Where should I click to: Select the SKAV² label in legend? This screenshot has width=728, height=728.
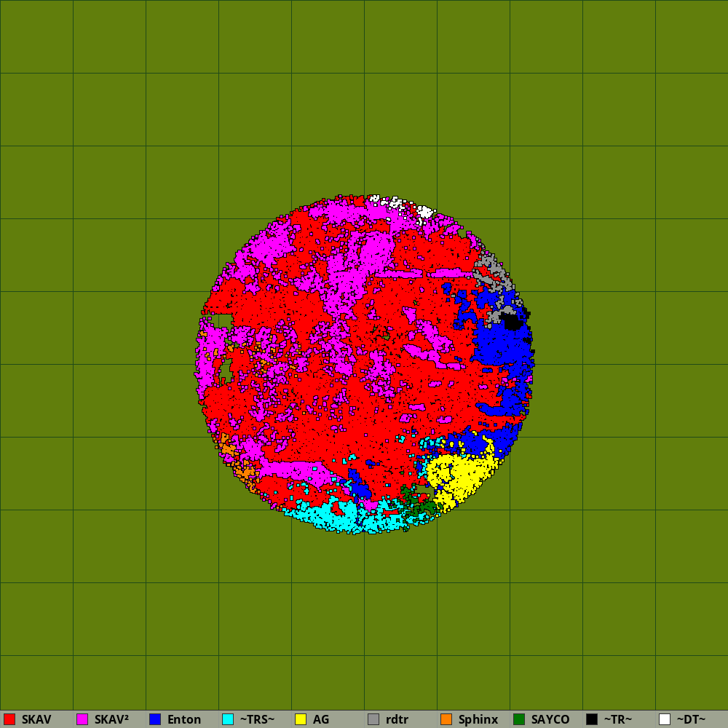point(111,720)
